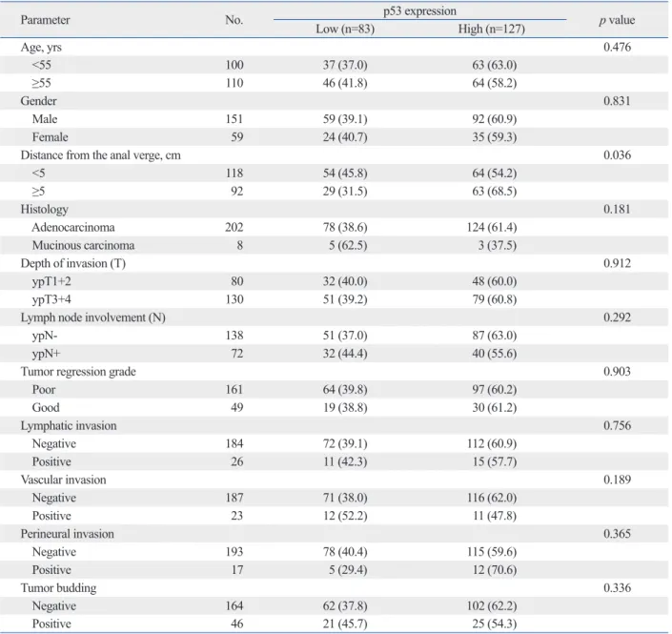Select cell '97 (60.2)'

click(494, 389)
